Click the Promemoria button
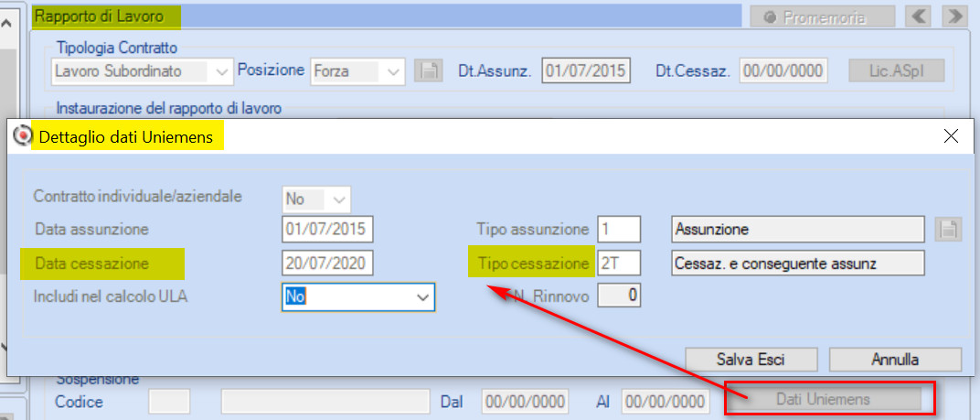The image size is (980, 420). coord(823,16)
